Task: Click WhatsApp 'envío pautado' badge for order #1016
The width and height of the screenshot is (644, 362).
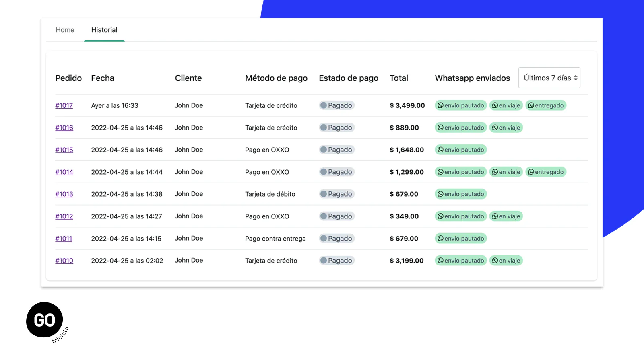Action: 461,128
